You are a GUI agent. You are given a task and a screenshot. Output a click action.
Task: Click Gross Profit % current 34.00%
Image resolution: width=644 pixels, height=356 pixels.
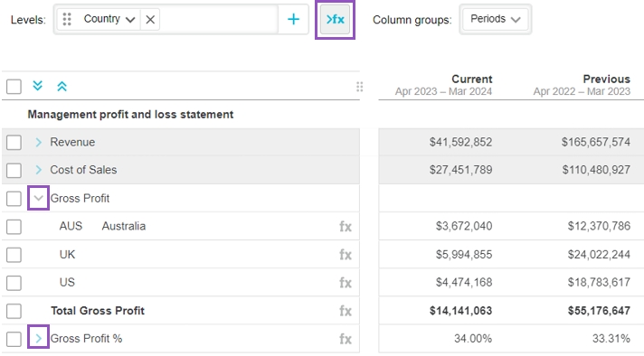(x=473, y=339)
